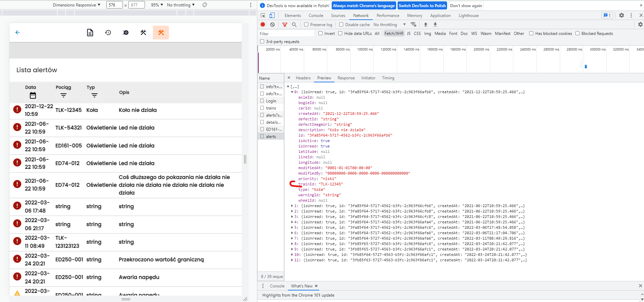Collapse the root JSON array

288,86
